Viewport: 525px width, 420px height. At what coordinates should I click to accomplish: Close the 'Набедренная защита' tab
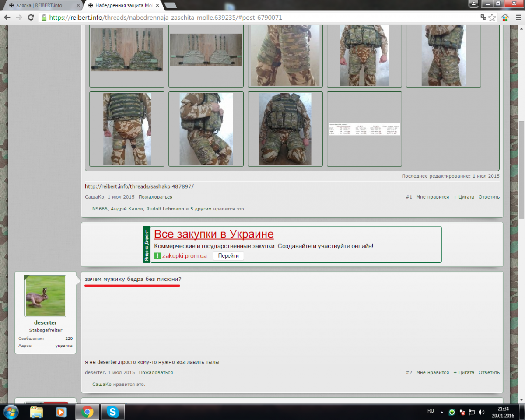click(158, 6)
